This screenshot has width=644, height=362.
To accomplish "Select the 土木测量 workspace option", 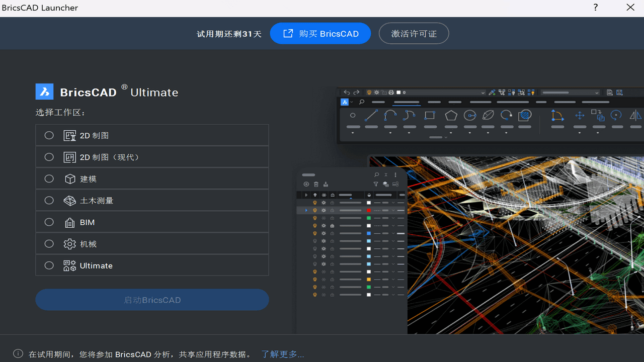I will tap(49, 200).
